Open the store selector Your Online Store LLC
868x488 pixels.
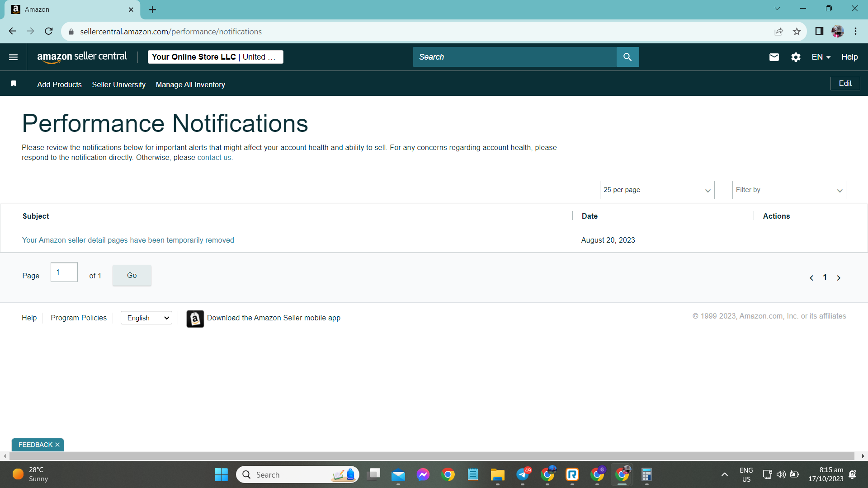pyautogui.click(x=216, y=57)
